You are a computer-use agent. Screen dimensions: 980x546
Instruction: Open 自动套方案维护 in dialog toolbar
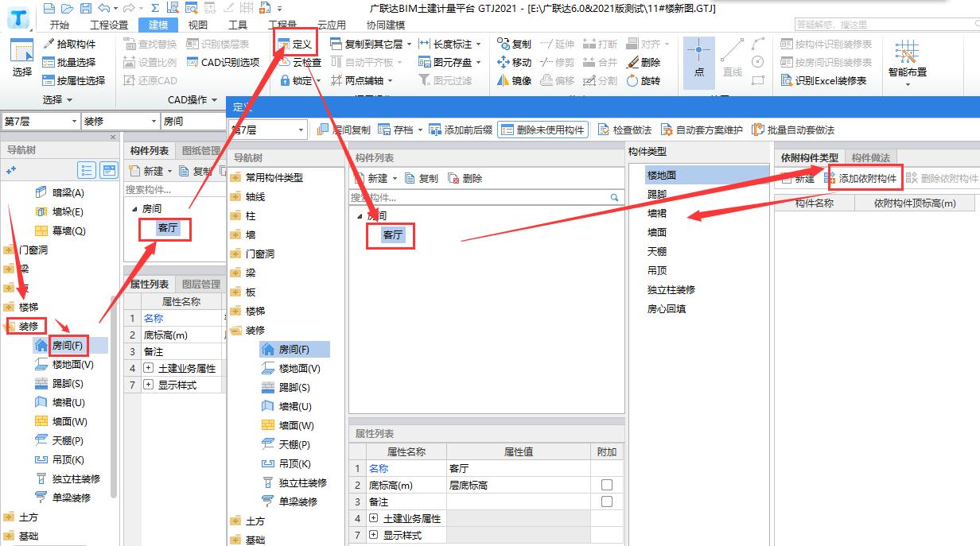pyautogui.click(x=702, y=130)
